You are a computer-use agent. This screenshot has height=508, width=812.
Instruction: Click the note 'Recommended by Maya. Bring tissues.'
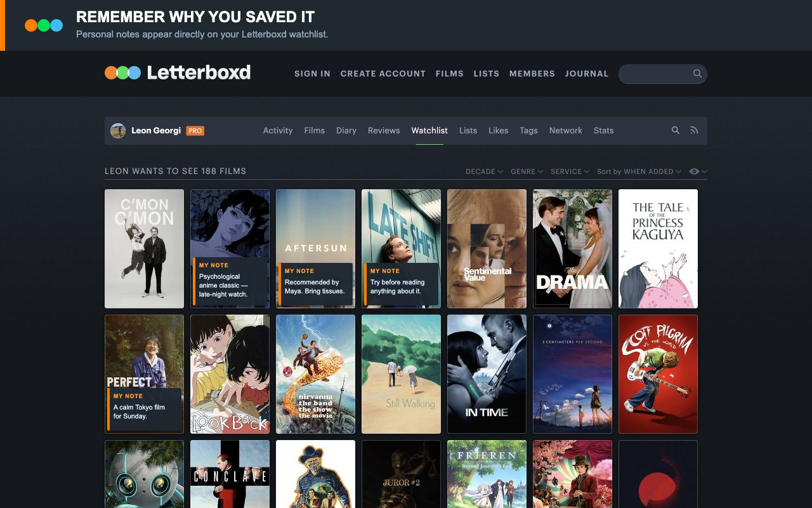[x=315, y=284]
